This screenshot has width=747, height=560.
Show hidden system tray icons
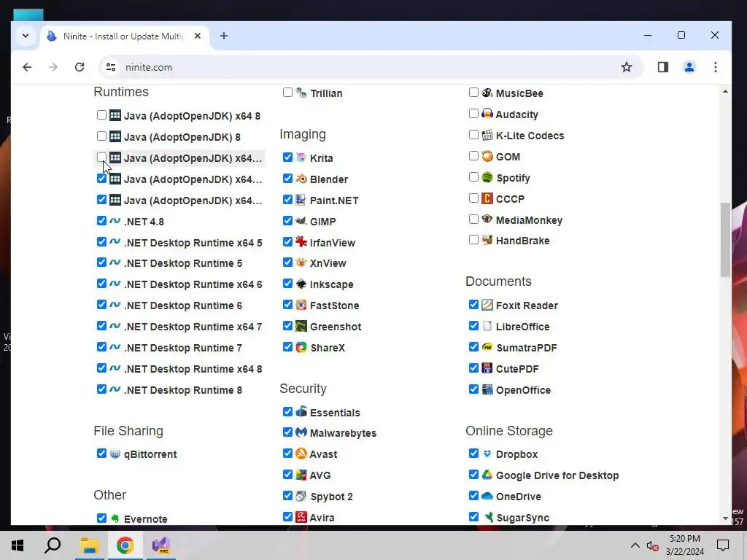[635, 545]
